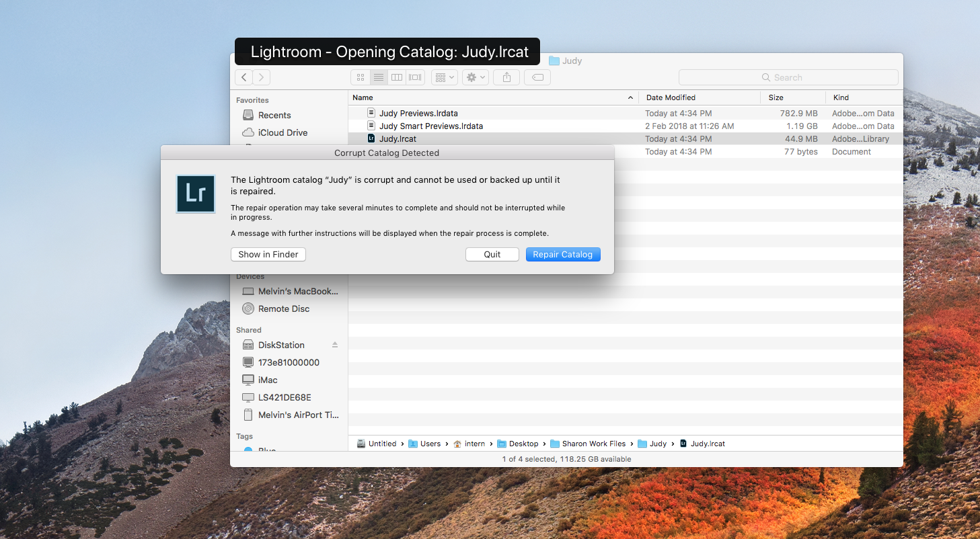The height and width of the screenshot is (539, 980).
Task: Switch Finder to list view
Action: point(379,77)
